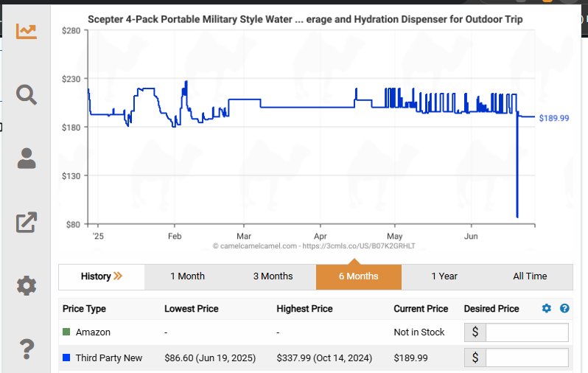Click the blue help icon beside Desired Price
Screen dimensions: 588x373
564,308
